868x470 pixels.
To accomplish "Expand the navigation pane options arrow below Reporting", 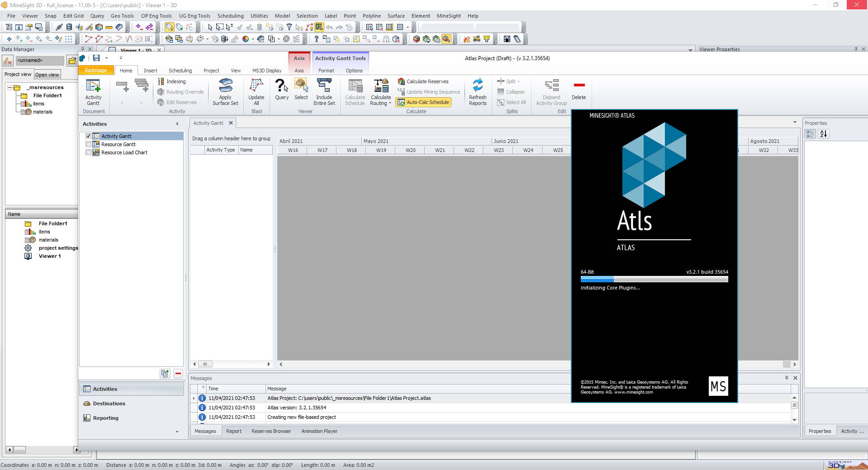I will click(177, 432).
